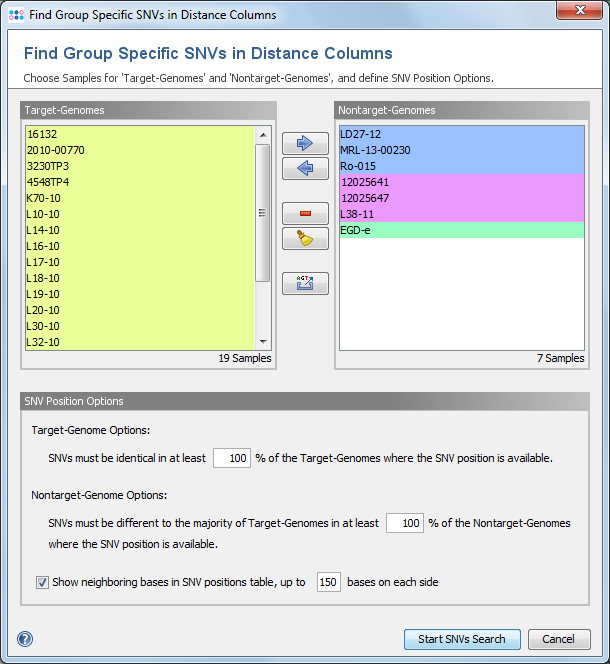The height and width of the screenshot is (664, 610).
Task: Click the Target-Genome percentage input field
Action: coord(231,458)
